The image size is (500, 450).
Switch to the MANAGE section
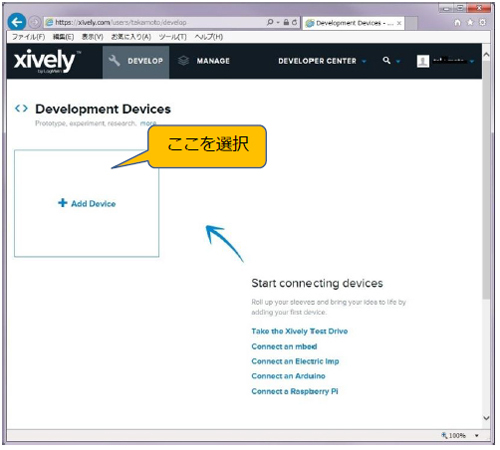[204, 62]
